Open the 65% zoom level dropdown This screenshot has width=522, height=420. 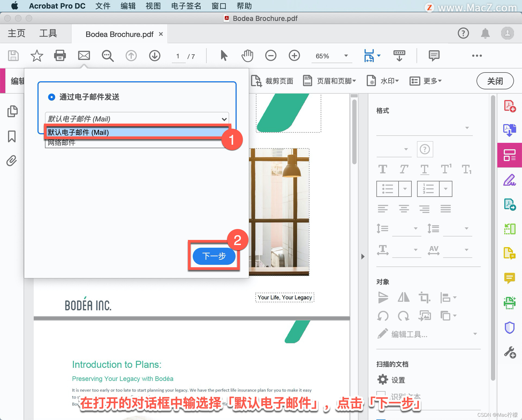346,56
